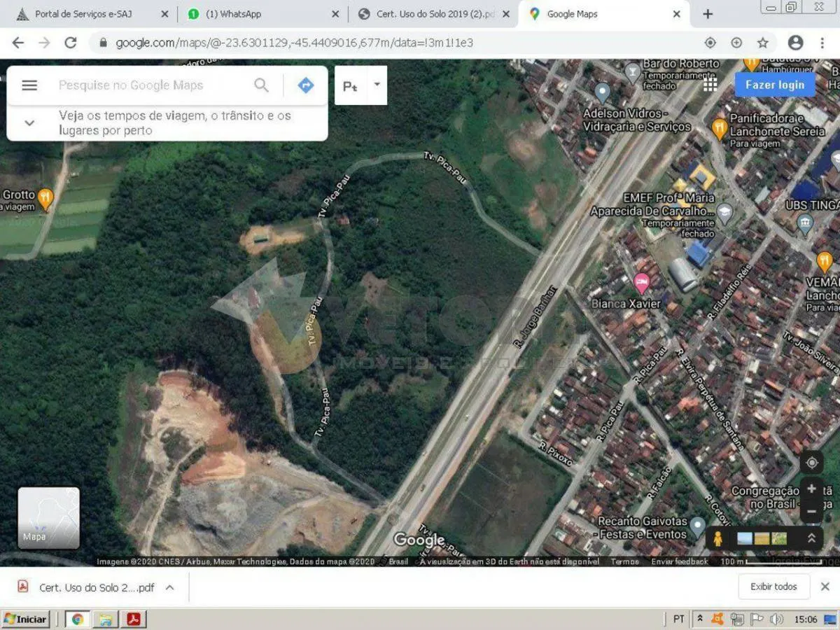Image resolution: width=840 pixels, height=630 pixels.
Task: Open the Google Maps hamburger menu
Action: [29, 85]
